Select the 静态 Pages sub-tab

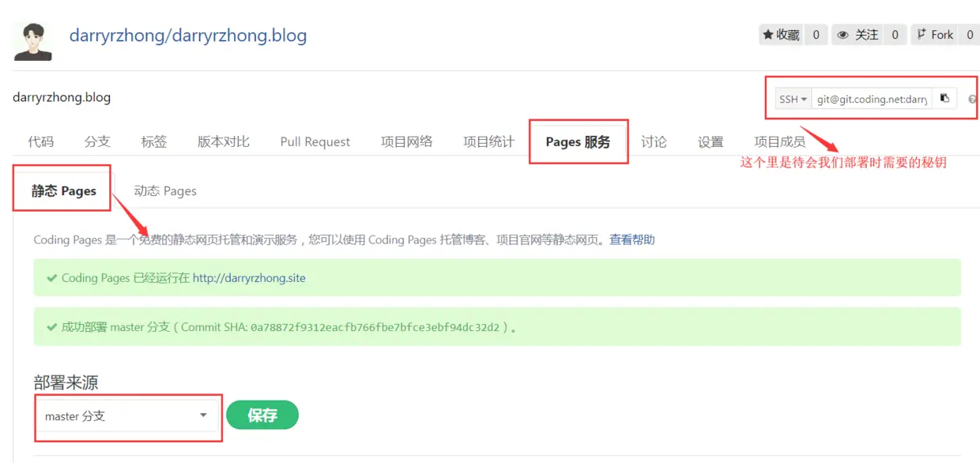(64, 190)
